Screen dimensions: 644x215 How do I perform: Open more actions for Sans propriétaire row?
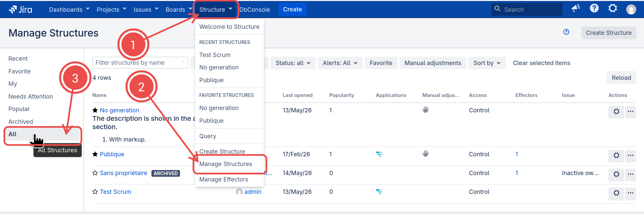point(631,174)
